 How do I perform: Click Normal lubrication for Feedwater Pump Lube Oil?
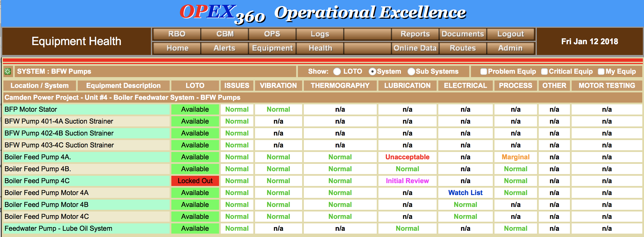407,228
